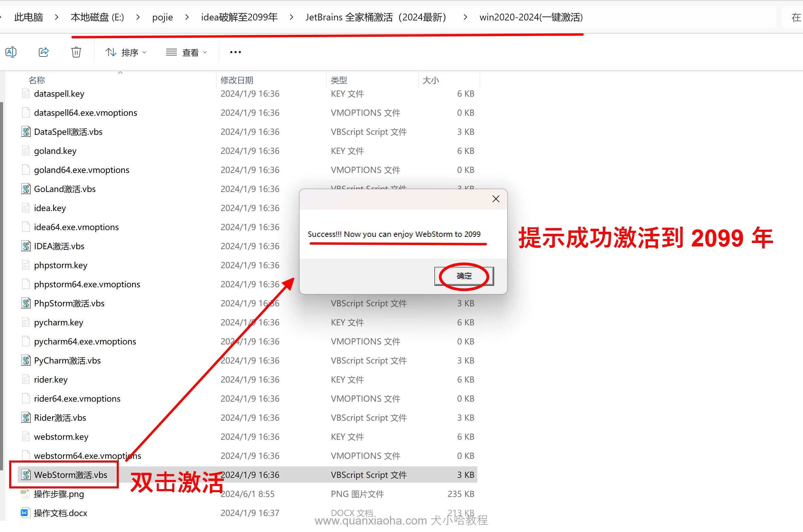803x532 pixels.
Task: Sort by the 名称 column header
Action: pyautogui.click(x=37, y=80)
